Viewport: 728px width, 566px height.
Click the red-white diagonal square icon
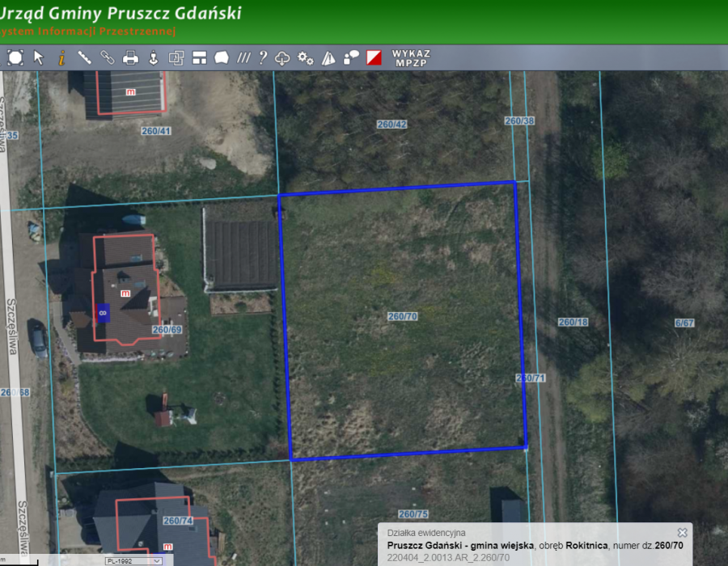coord(374,57)
